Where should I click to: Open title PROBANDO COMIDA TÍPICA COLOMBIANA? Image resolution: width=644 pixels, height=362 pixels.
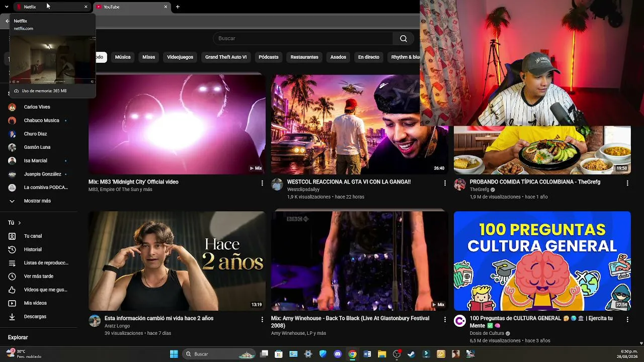(x=535, y=182)
